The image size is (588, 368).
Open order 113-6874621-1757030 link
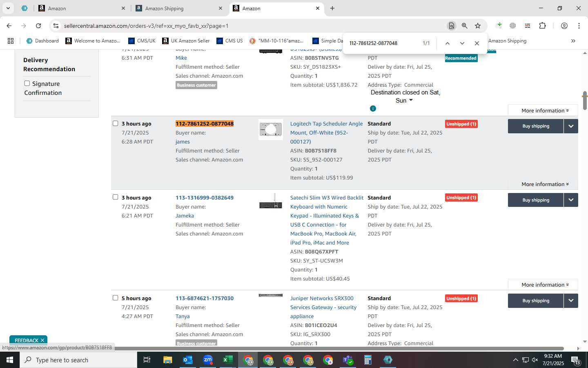(x=205, y=298)
